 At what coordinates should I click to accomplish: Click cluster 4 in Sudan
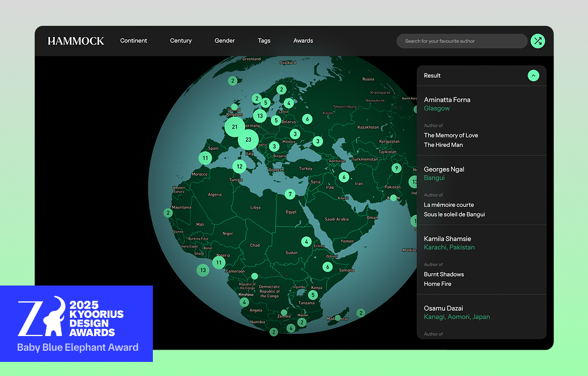(x=306, y=241)
